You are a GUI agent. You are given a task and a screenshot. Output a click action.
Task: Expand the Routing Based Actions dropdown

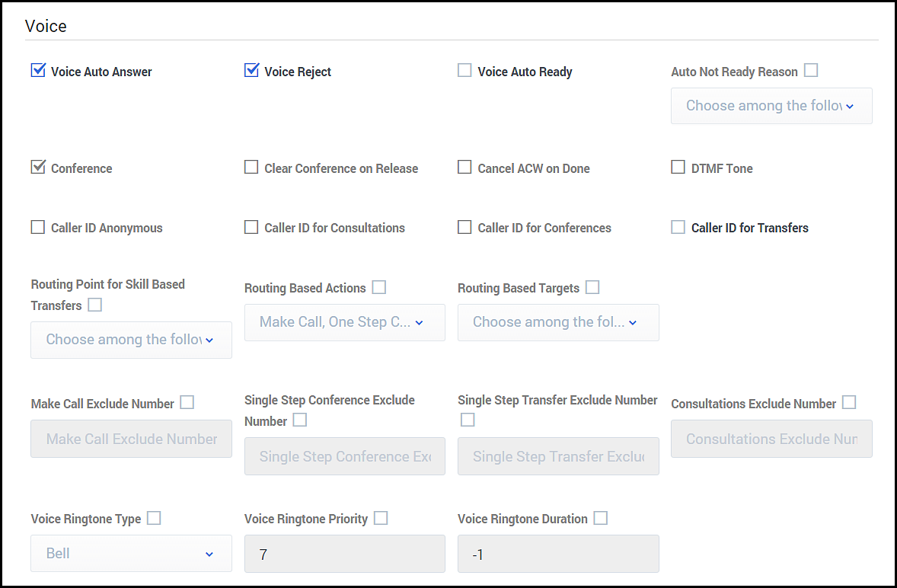(x=344, y=322)
